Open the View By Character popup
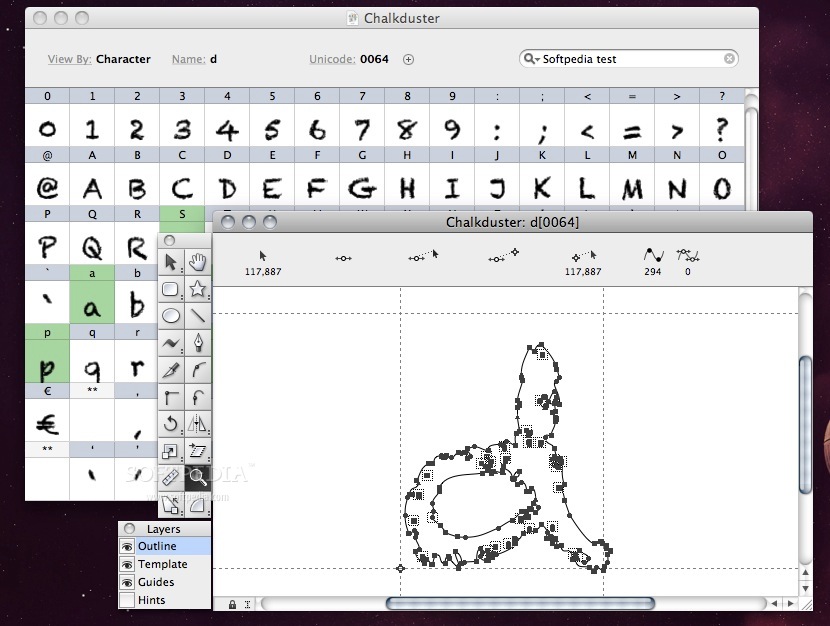The height and width of the screenshot is (626, 830). (123, 59)
